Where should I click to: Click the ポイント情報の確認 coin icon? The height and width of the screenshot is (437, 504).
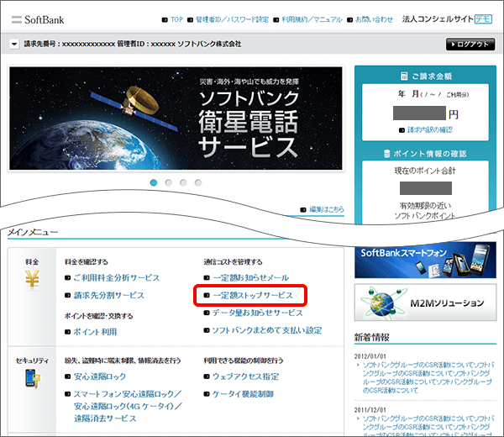[387, 154]
